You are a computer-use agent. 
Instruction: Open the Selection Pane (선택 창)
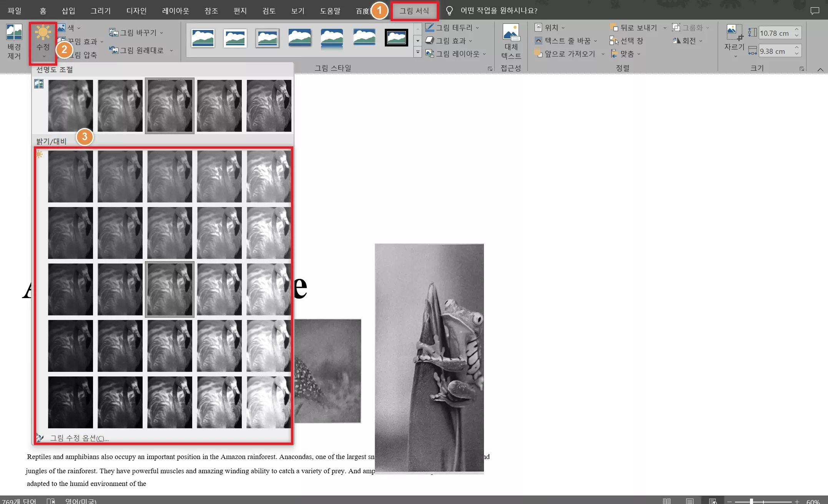627,41
